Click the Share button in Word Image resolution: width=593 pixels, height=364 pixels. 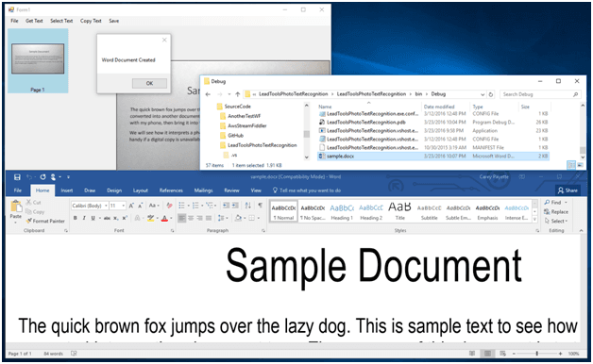[x=568, y=190]
